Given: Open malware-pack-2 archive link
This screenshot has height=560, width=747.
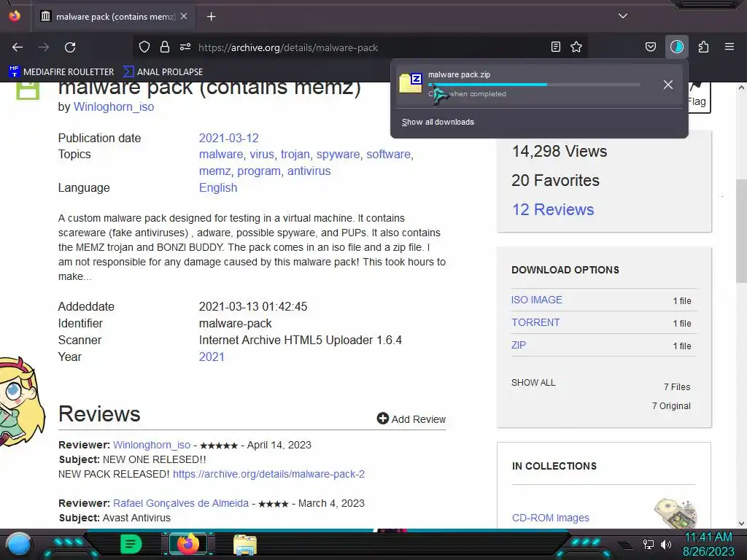Looking at the screenshot, I should [x=268, y=474].
